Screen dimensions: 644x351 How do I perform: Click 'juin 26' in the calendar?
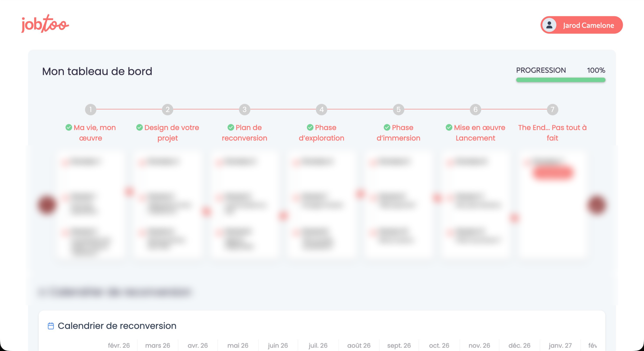pos(278,345)
